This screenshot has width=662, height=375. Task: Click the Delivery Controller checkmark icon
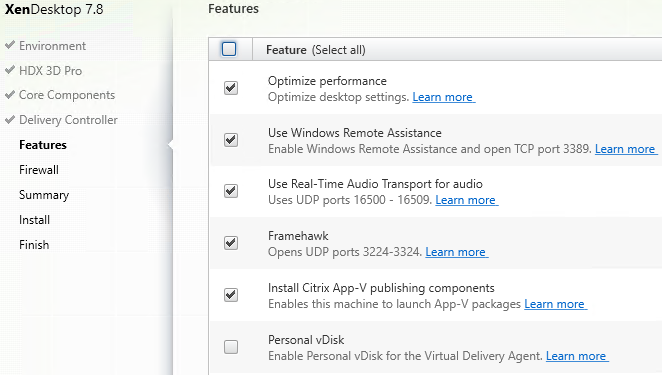click(x=10, y=119)
